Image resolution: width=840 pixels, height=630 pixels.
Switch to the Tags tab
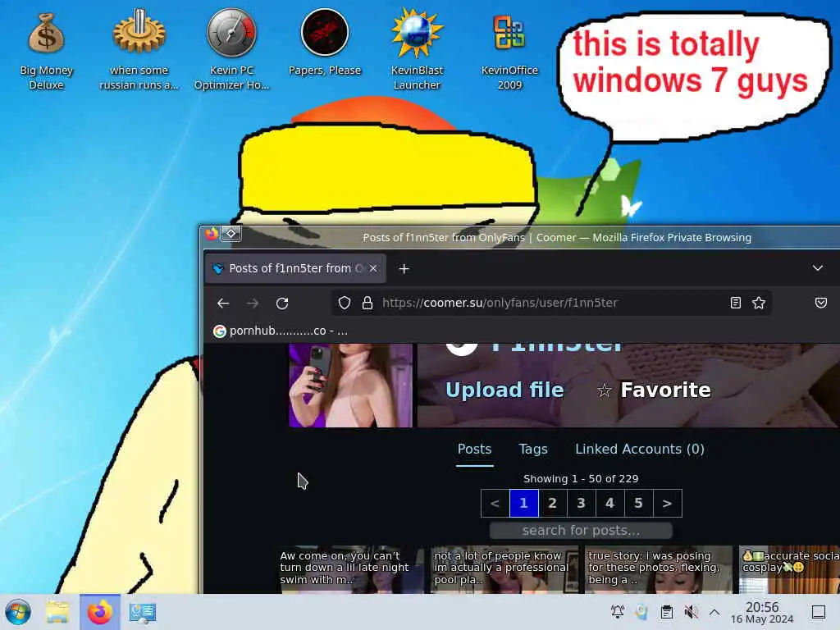coord(533,449)
